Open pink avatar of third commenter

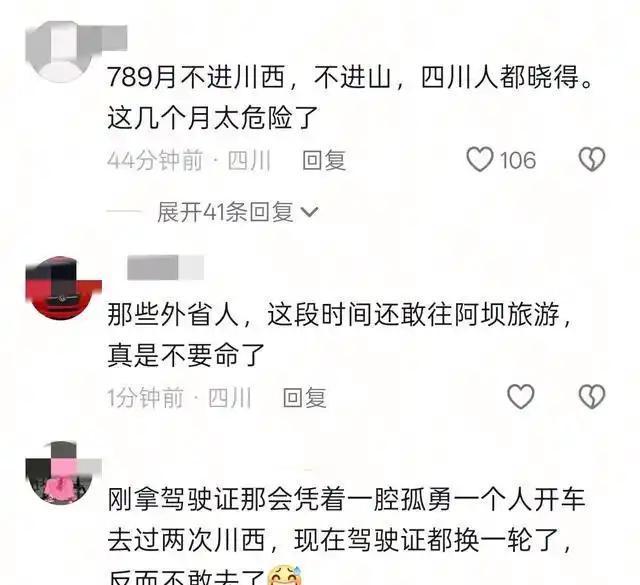[60, 474]
